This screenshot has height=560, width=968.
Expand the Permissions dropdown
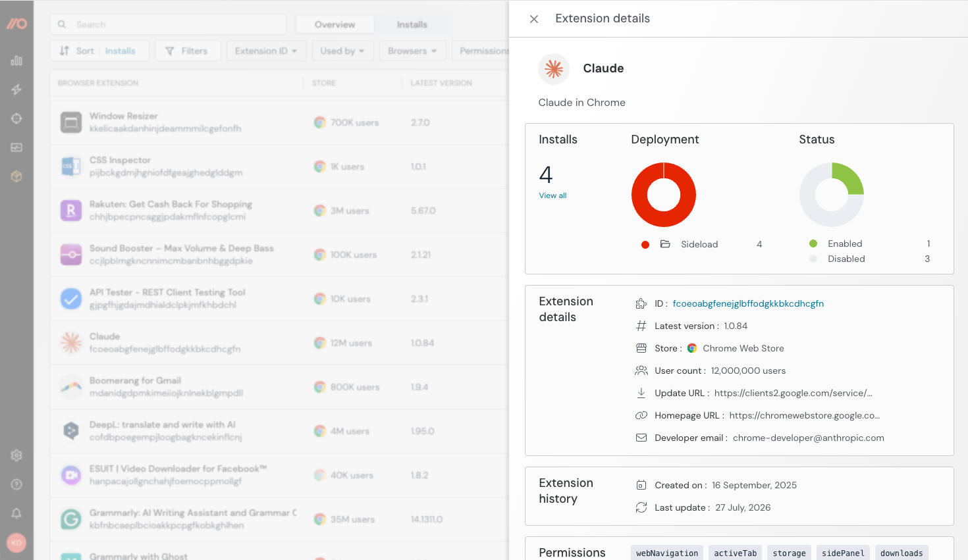pyautogui.click(x=481, y=51)
